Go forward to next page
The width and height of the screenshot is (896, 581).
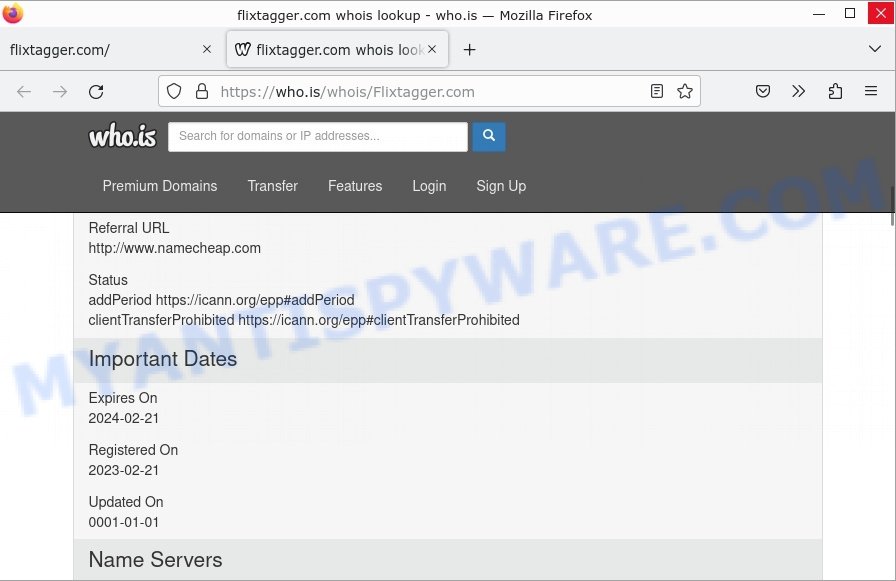(x=60, y=91)
